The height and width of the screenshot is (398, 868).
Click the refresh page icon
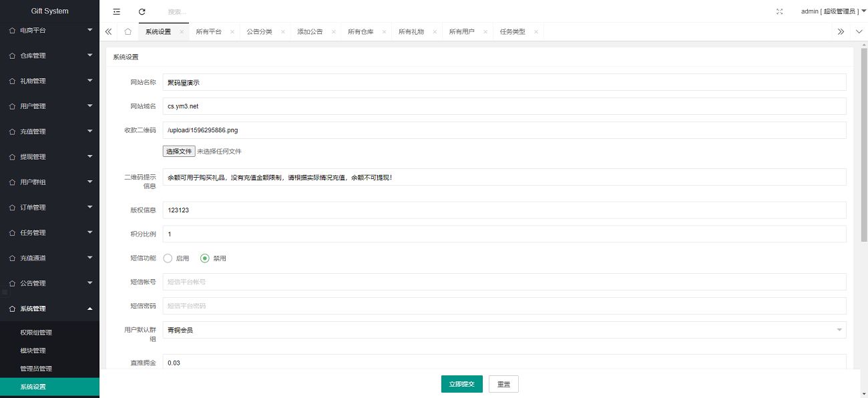142,11
